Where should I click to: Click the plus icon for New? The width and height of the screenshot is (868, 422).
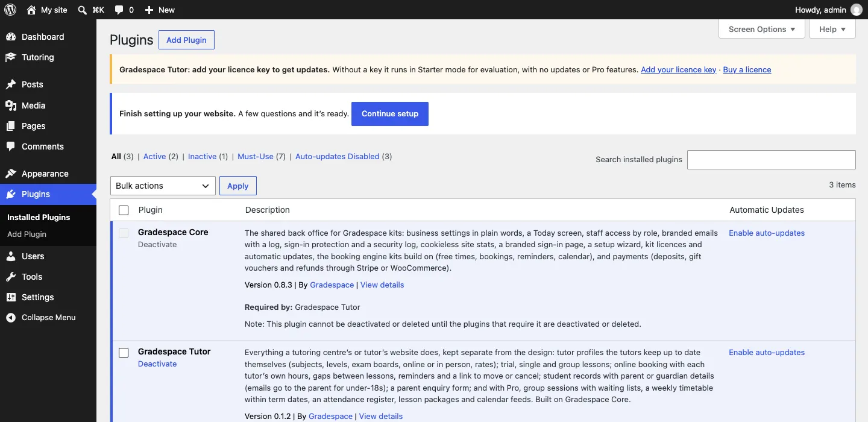tap(149, 10)
